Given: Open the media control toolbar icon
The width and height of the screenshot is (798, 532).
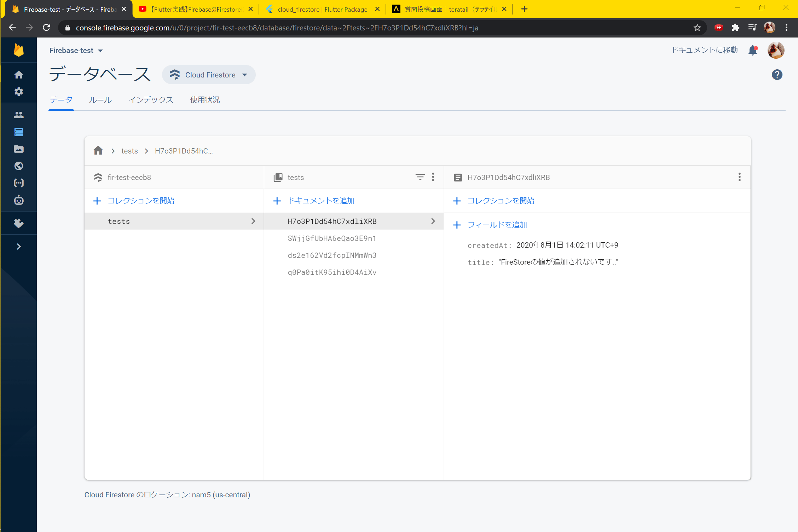Looking at the screenshot, I should coord(752,28).
